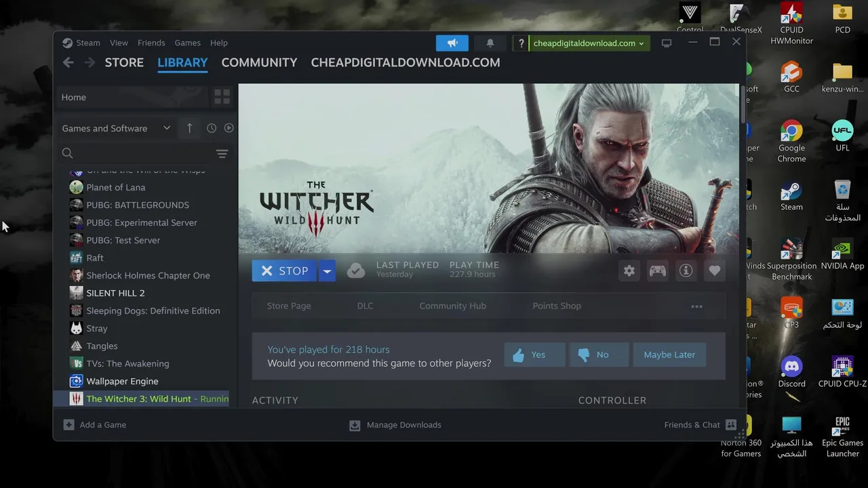Open Epic Games Launcher desktop icon

[x=842, y=436]
